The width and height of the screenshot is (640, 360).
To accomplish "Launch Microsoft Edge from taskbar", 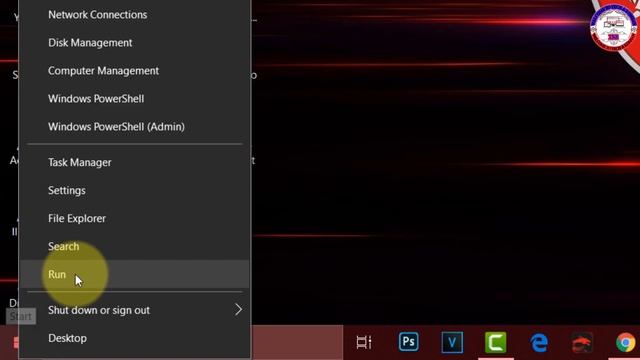I will 539,342.
